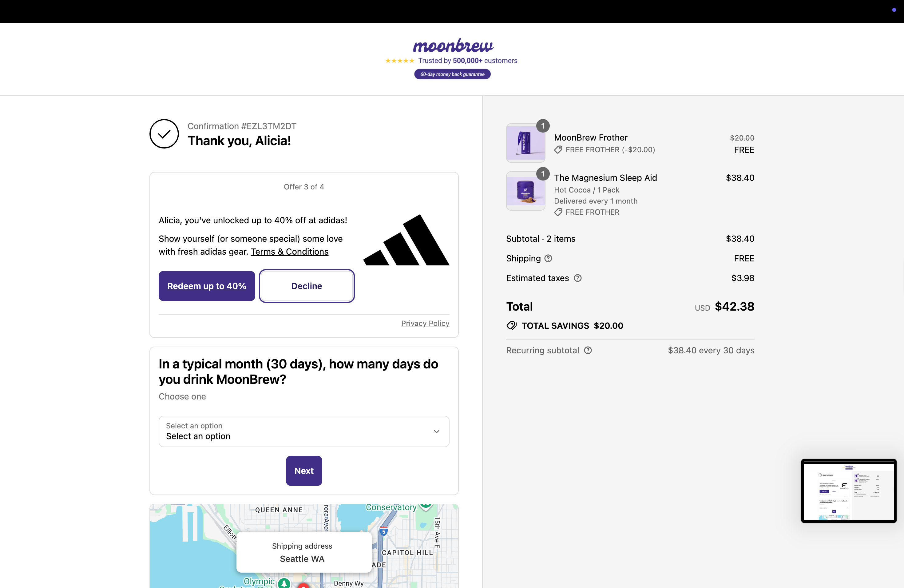Viewport: 904px width, 588px height.
Task: Click the Frother quantity badge
Action: (543, 126)
